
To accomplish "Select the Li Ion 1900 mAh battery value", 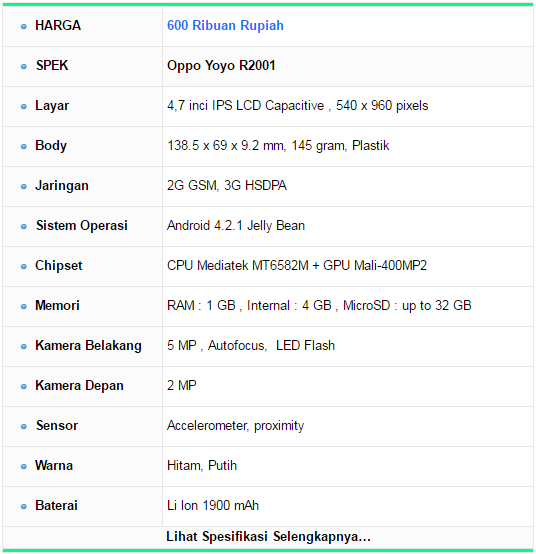I will tap(213, 505).
